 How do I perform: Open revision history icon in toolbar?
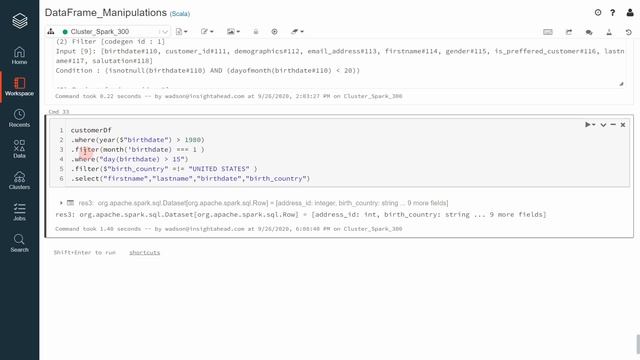coord(629,32)
